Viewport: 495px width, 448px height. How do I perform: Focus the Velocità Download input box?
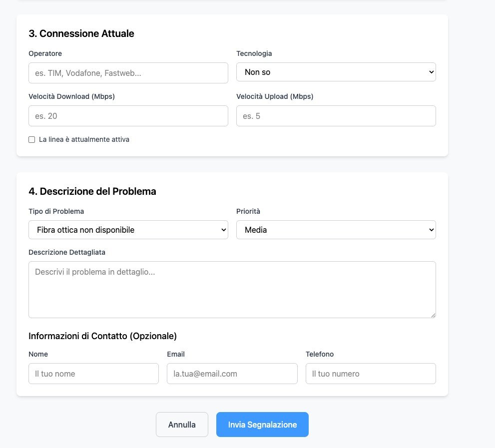click(128, 116)
